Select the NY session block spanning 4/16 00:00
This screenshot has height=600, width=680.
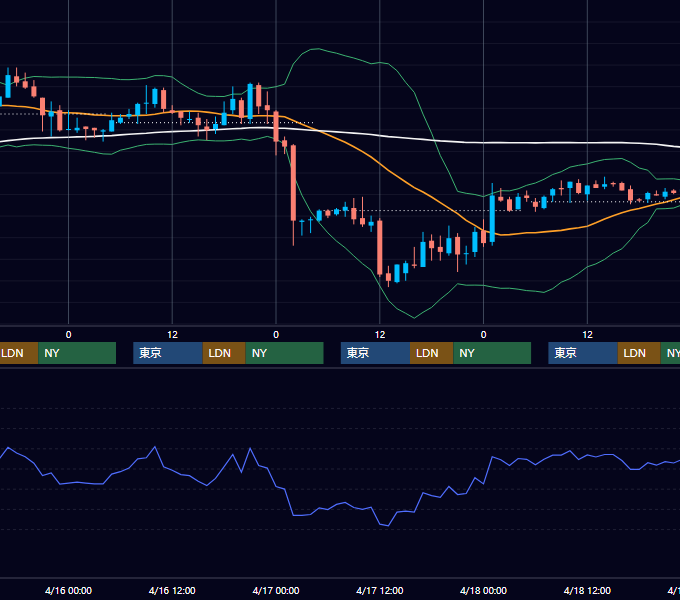pyautogui.click(x=77, y=353)
